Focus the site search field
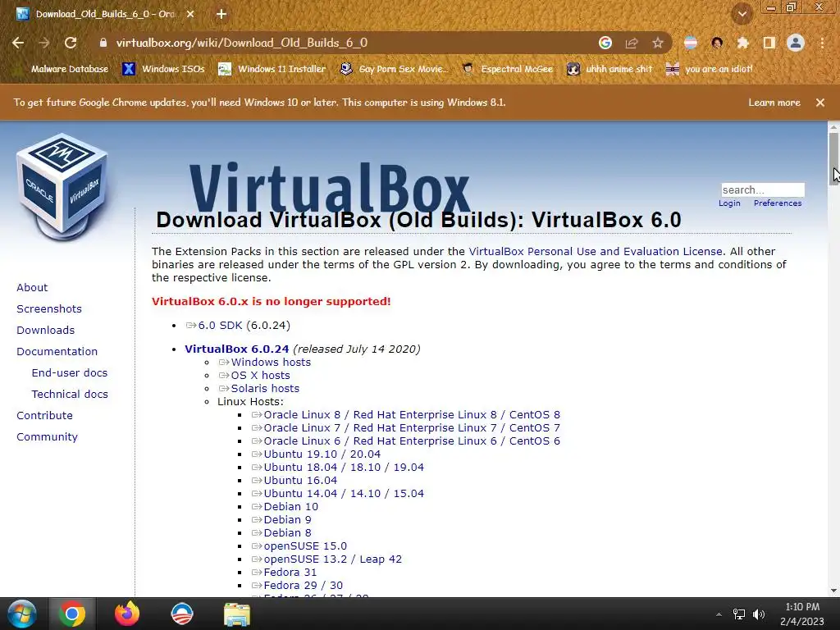Viewport: 840px width, 630px height. click(x=763, y=189)
